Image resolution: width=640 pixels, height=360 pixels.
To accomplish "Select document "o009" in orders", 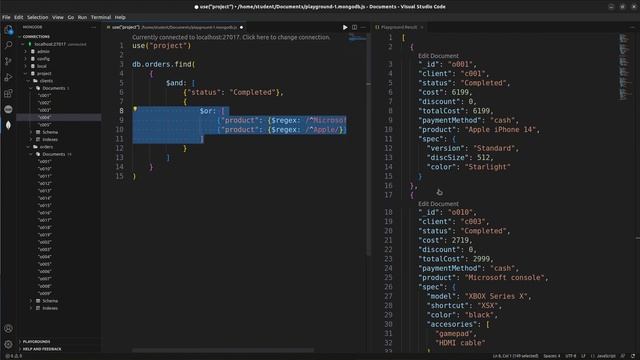I will [x=44, y=293].
